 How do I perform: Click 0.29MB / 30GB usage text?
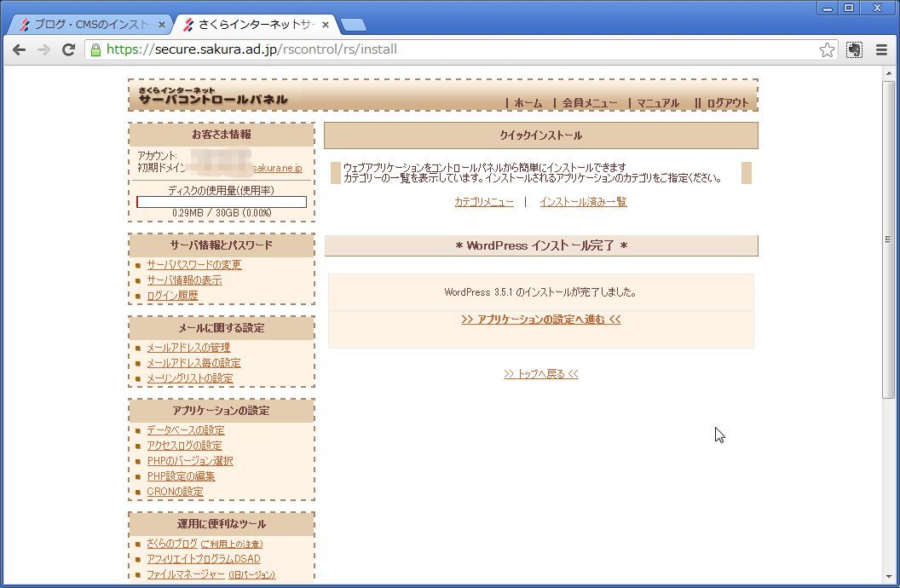coord(222,213)
